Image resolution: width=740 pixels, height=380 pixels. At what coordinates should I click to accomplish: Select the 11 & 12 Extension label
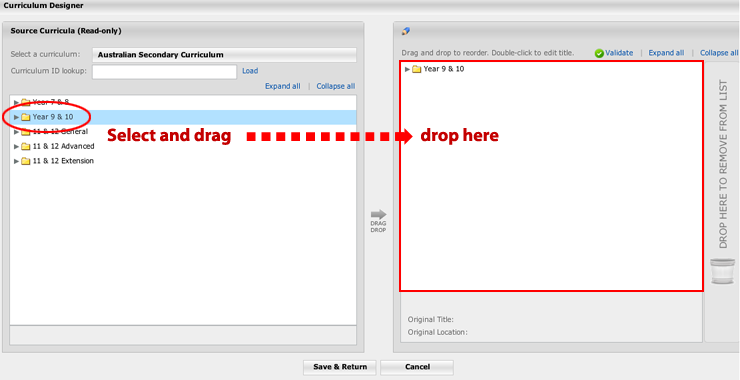point(63,161)
